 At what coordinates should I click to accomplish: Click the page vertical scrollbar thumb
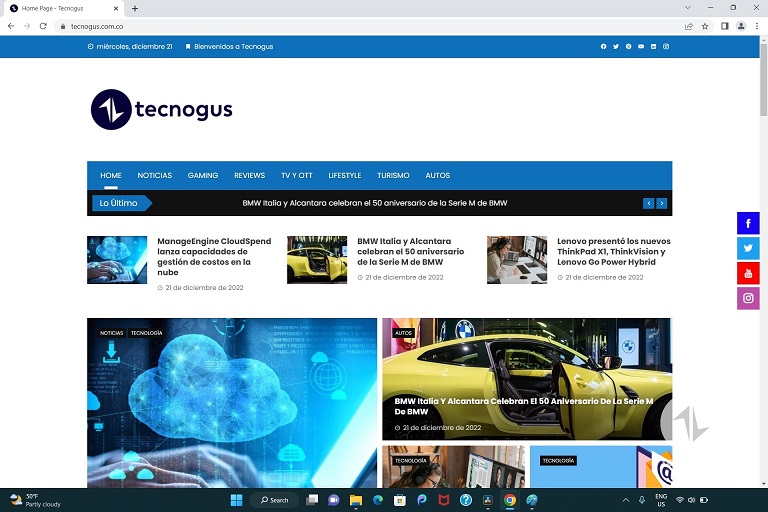(764, 79)
